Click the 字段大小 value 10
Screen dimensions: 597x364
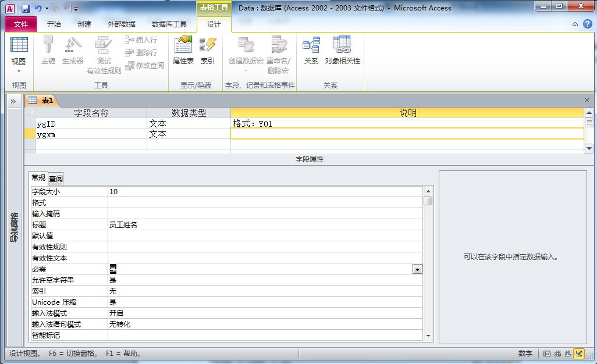coord(265,192)
